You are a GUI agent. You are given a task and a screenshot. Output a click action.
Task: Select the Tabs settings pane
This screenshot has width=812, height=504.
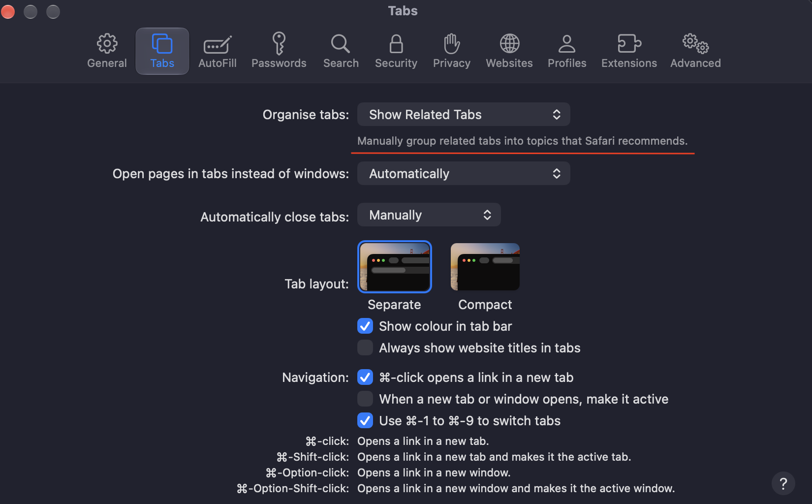pyautogui.click(x=162, y=51)
